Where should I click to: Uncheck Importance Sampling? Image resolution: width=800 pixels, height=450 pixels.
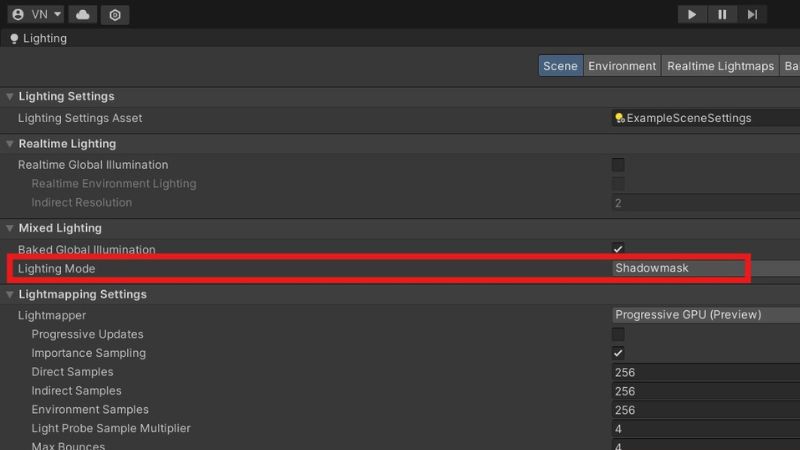(618, 353)
